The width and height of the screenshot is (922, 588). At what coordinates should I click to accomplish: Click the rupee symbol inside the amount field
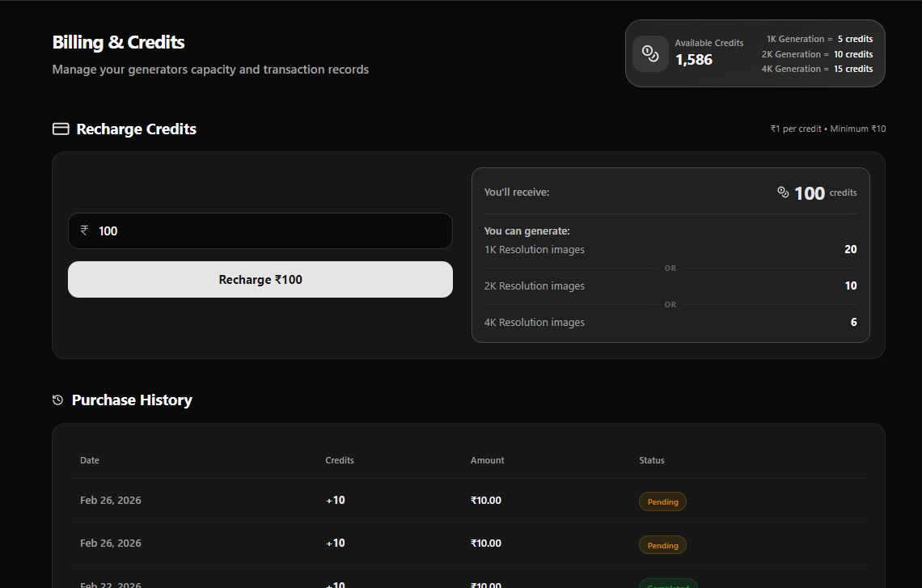[x=84, y=231]
